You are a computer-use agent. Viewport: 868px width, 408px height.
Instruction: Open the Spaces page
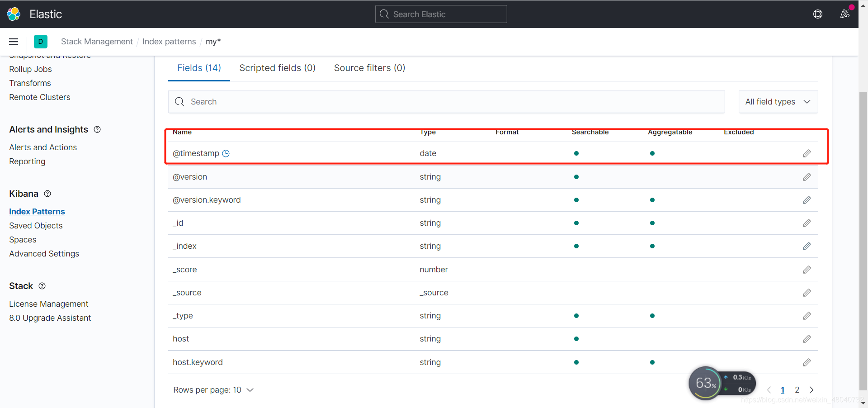[x=23, y=240]
